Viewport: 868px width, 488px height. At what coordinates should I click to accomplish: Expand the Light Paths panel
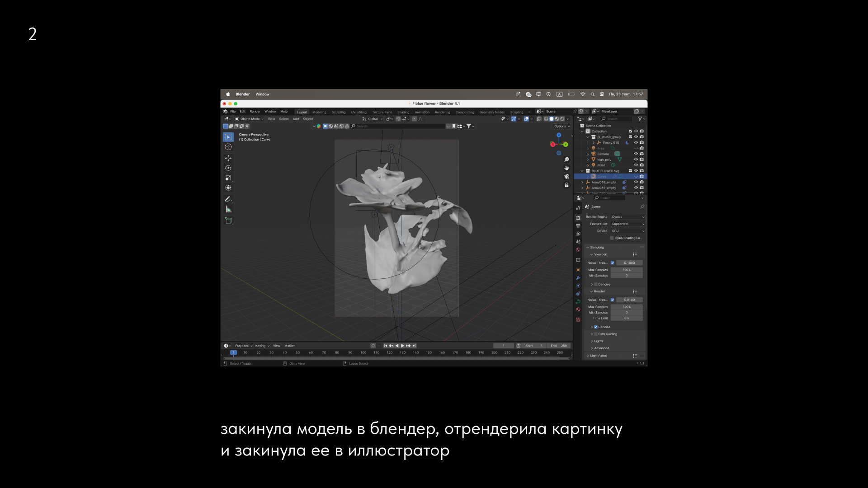(598, 356)
